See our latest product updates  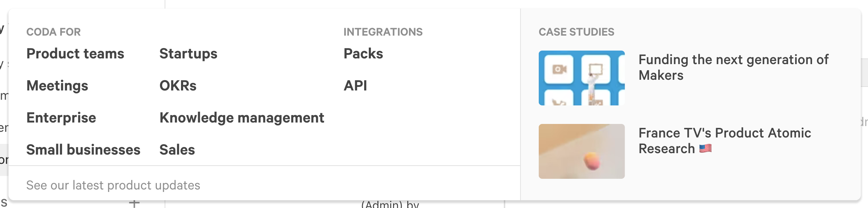coord(113,185)
